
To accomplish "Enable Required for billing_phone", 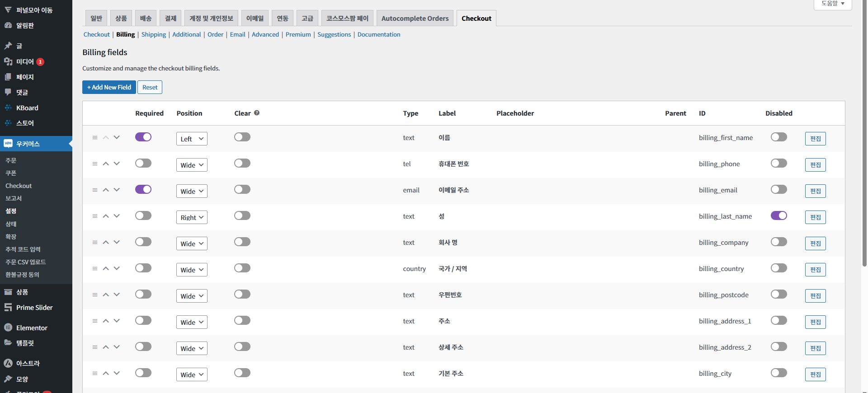I will [143, 163].
